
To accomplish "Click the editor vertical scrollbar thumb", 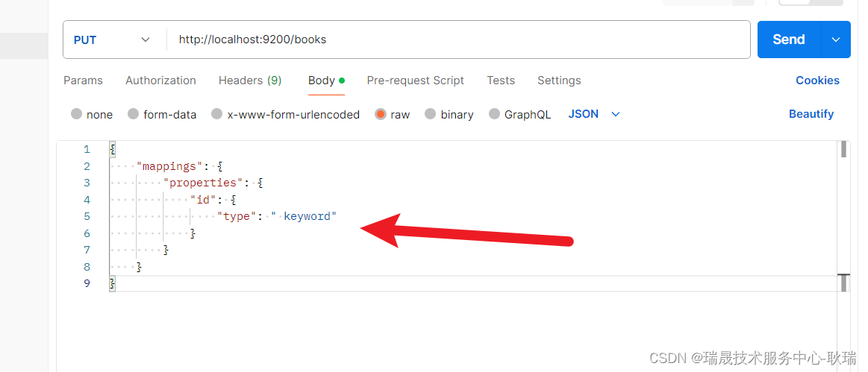I will tap(843, 149).
